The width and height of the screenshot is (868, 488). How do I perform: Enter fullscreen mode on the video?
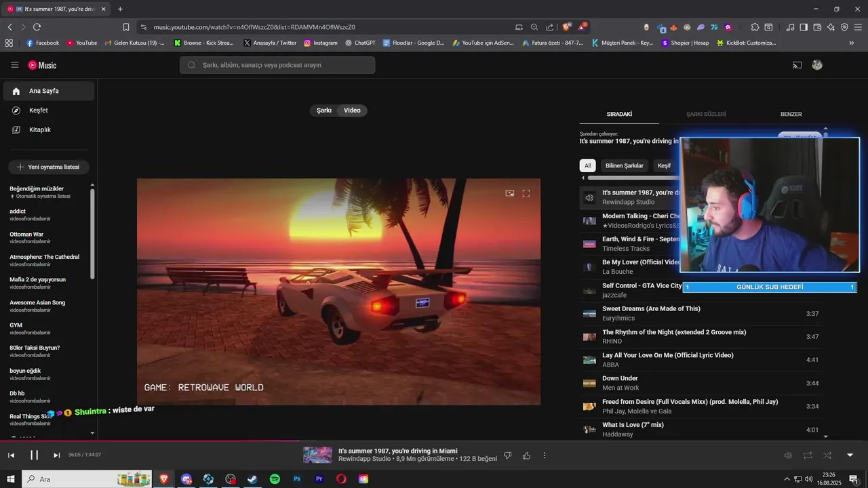click(526, 193)
